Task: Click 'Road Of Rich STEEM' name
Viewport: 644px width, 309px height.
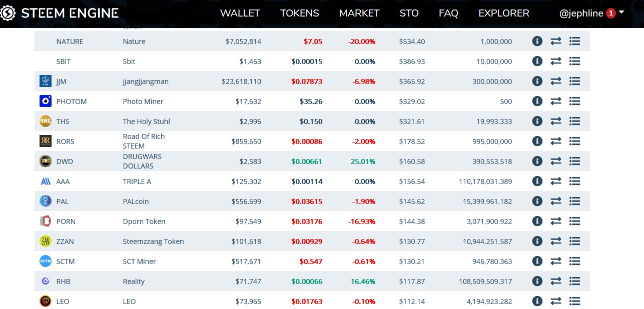Action: click(144, 141)
